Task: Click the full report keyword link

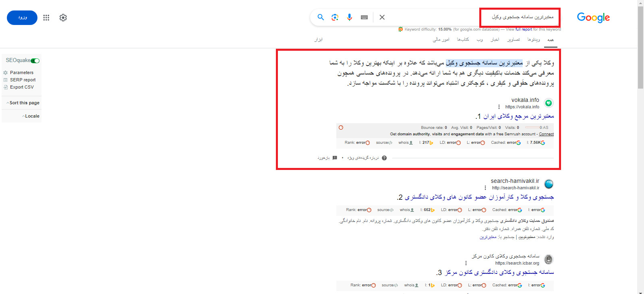Action: point(524,29)
